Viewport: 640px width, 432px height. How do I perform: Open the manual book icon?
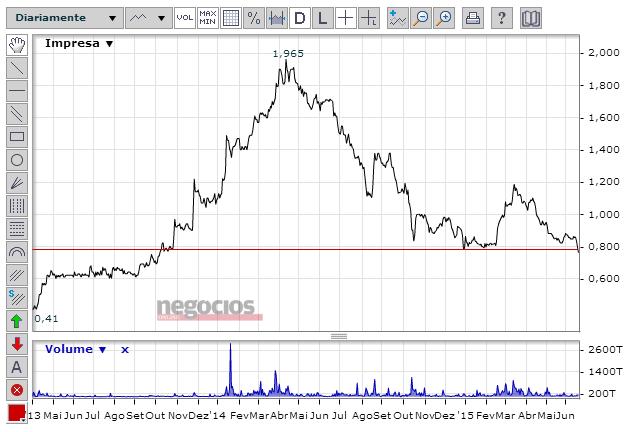531,18
